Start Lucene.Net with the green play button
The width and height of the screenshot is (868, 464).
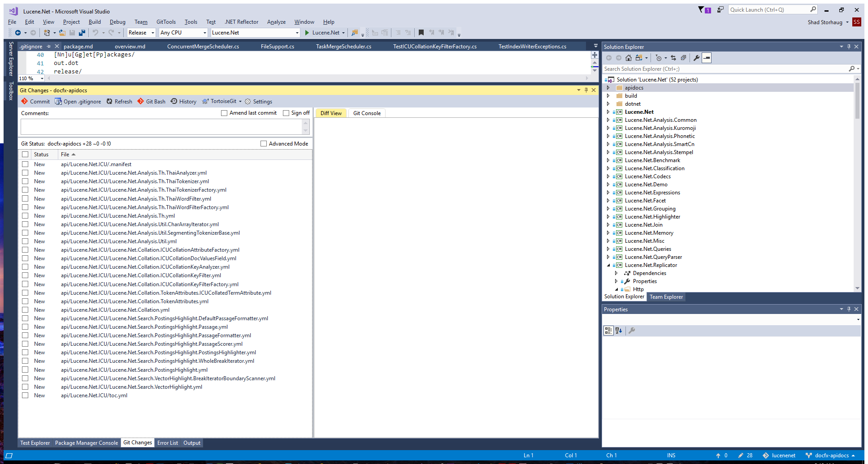pos(307,33)
